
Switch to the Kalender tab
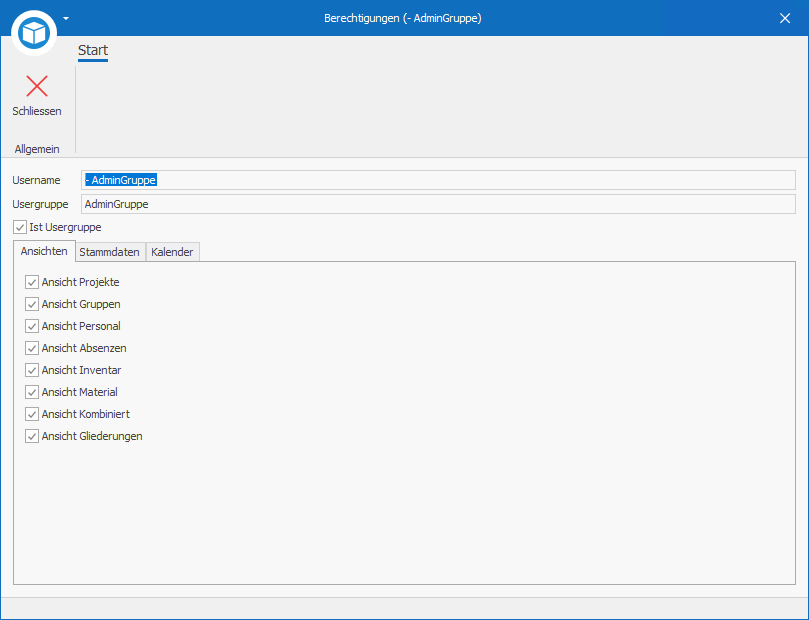click(172, 252)
